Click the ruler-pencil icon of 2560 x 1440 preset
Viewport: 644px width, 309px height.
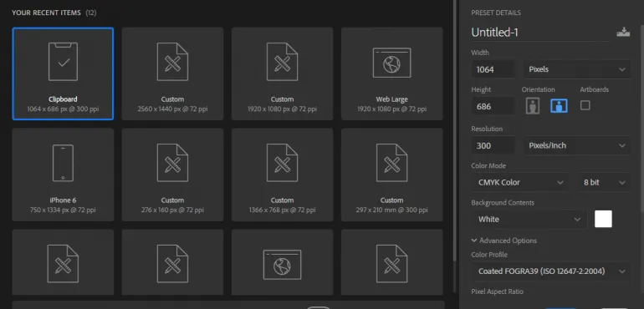pyautogui.click(x=172, y=62)
